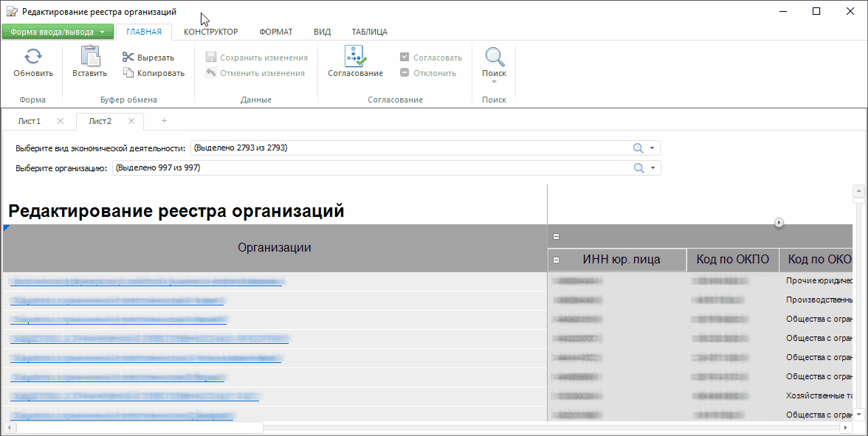
Task: Collapse the top header group minus box
Action: (x=557, y=237)
